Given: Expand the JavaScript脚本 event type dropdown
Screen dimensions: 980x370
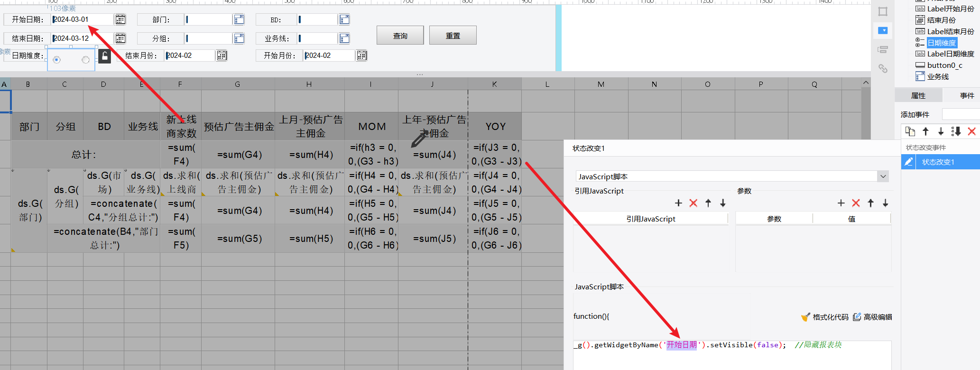Looking at the screenshot, I should 883,176.
